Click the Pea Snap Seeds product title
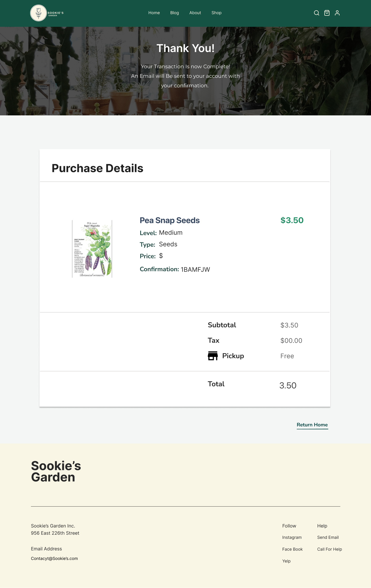The height and width of the screenshot is (588, 371). [x=169, y=220]
